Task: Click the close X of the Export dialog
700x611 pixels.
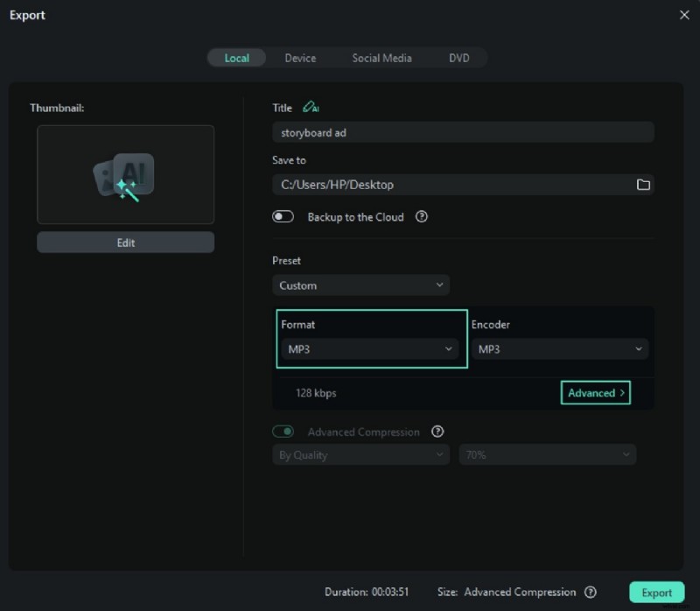Action: click(x=686, y=15)
